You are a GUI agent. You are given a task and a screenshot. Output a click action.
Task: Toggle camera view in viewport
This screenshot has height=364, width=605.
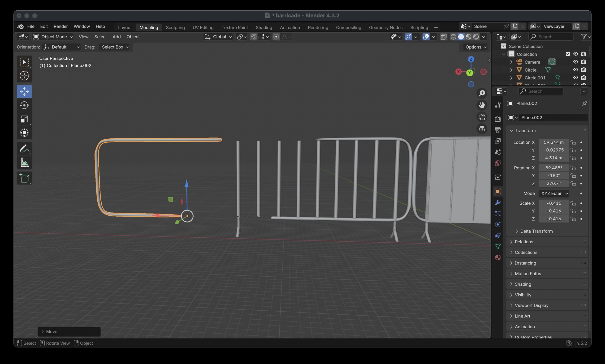pyautogui.click(x=482, y=117)
